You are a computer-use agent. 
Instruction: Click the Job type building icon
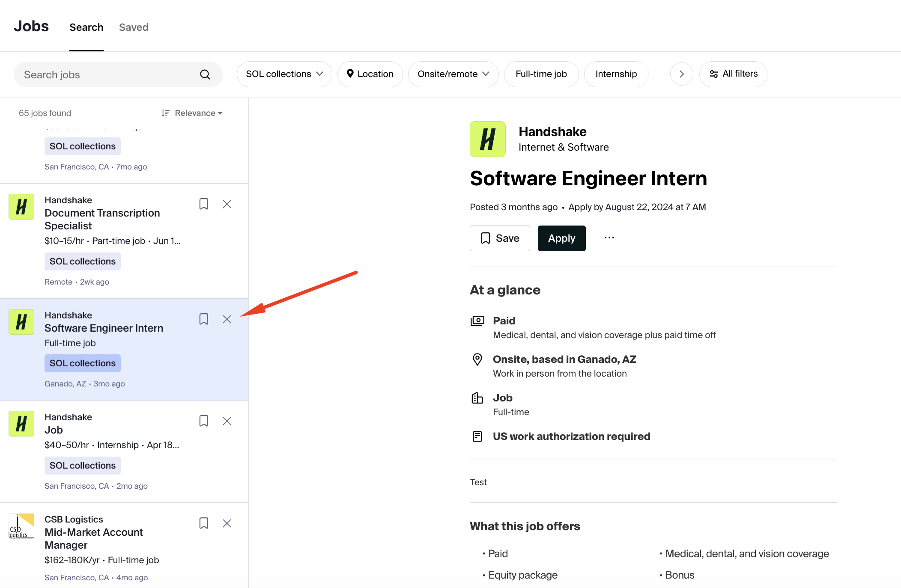tap(477, 398)
